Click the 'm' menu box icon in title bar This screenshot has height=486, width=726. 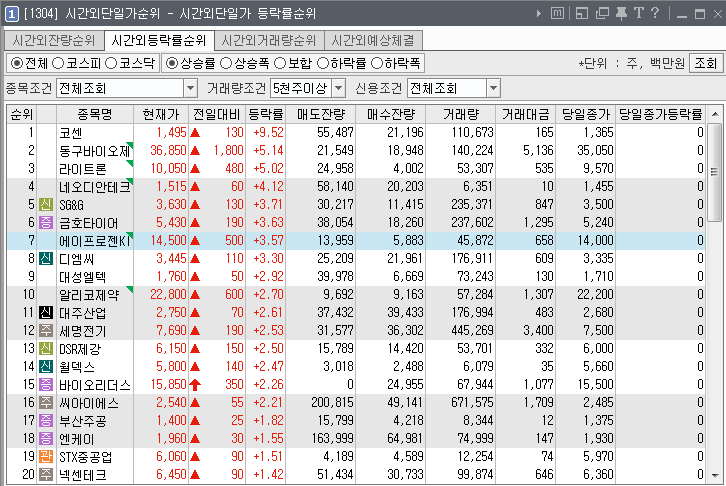pos(557,13)
